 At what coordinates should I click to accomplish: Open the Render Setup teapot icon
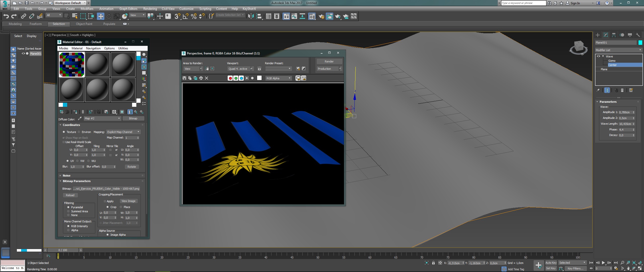coord(321,16)
